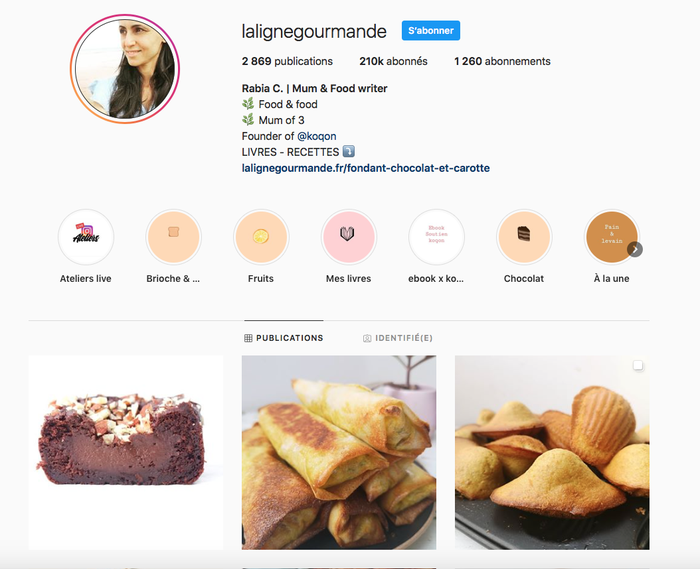Open the Ateliers live story highlight

pyautogui.click(x=86, y=237)
